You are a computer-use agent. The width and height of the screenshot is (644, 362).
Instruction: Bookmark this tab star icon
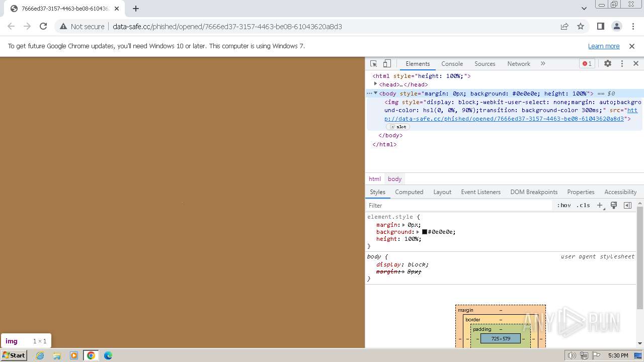pyautogui.click(x=581, y=26)
